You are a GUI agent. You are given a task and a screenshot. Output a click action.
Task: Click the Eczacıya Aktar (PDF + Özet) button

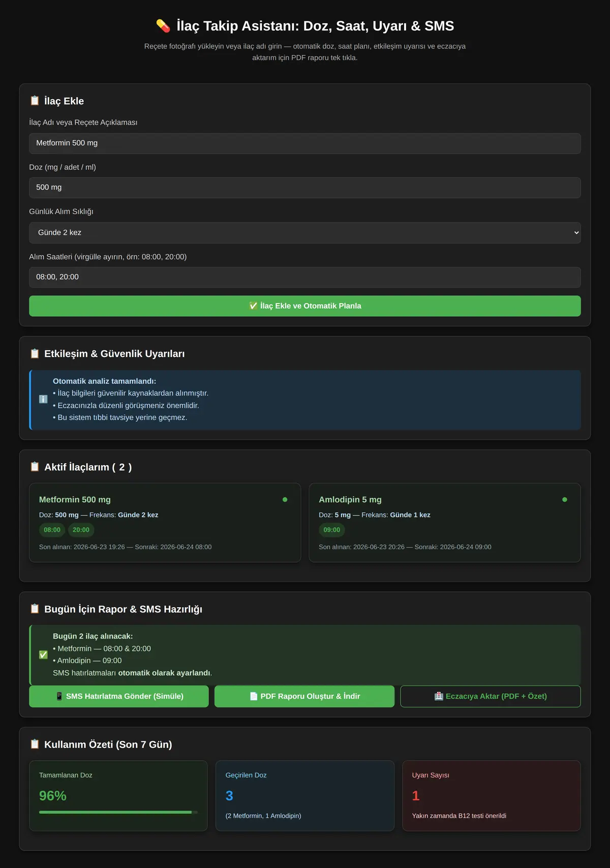[491, 696]
